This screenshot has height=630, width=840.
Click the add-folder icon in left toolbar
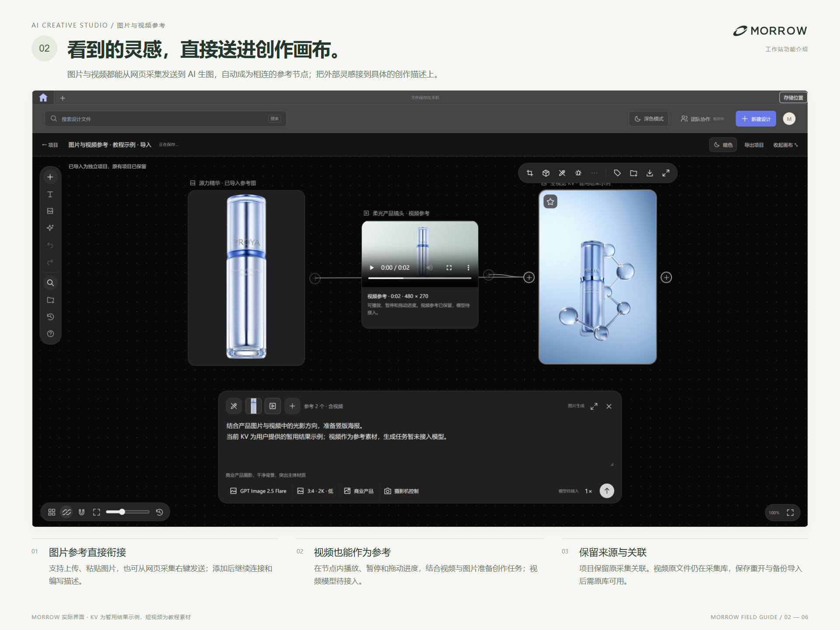[50, 300]
